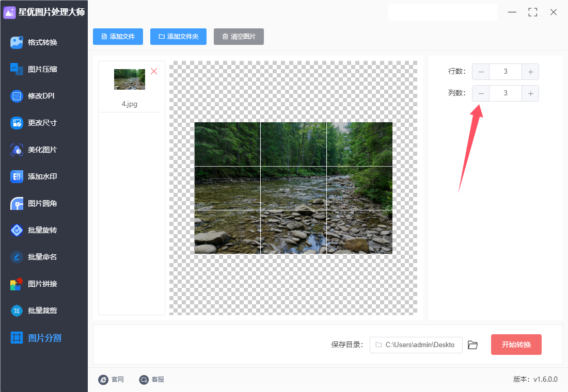Viewport: 568px width, 392px height.
Task: Remove 4.jpg with the red X
Action: pos(154,71)
